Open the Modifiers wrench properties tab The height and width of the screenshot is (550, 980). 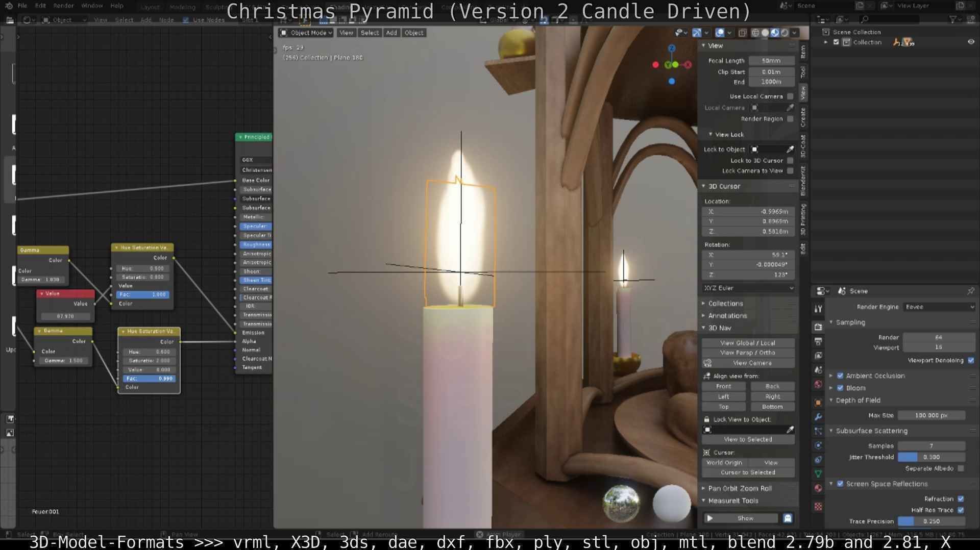818,417
